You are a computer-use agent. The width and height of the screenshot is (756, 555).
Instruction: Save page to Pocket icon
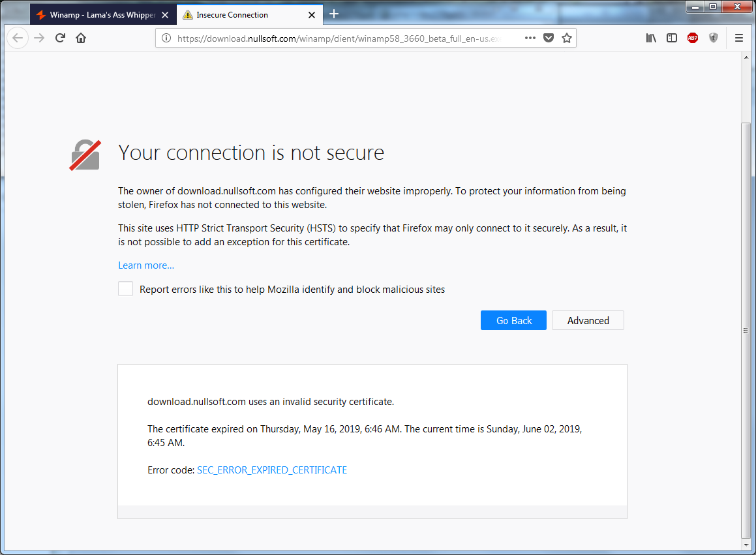[549, 38]
